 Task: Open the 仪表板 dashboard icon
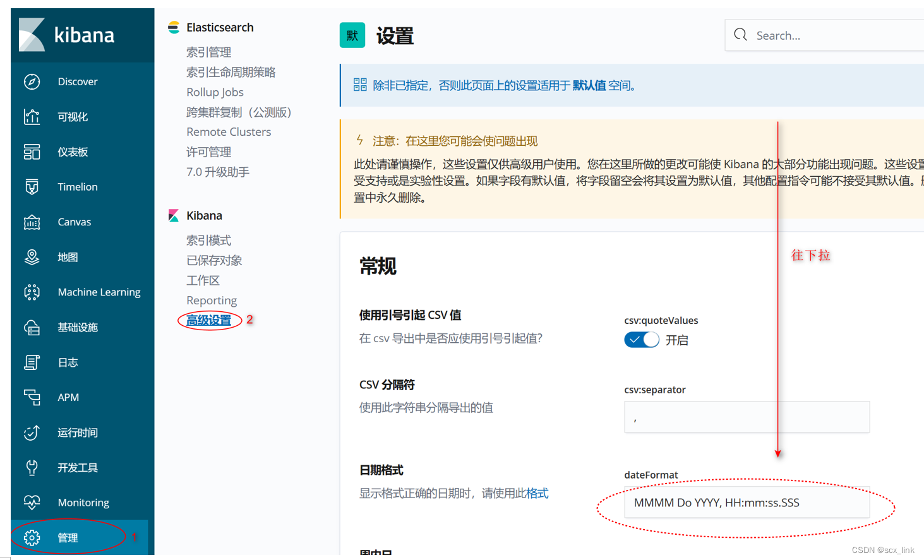pos(32,152)
